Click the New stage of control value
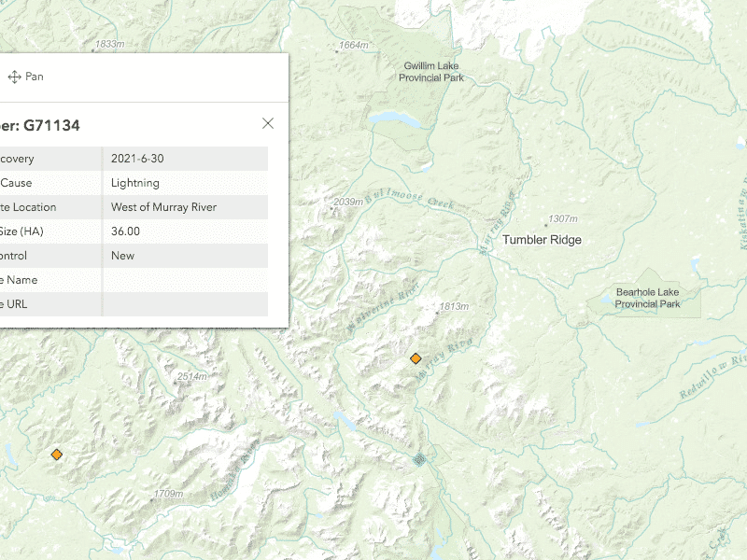The width and height of the screenshot is (747, 560). pos(122,256)
